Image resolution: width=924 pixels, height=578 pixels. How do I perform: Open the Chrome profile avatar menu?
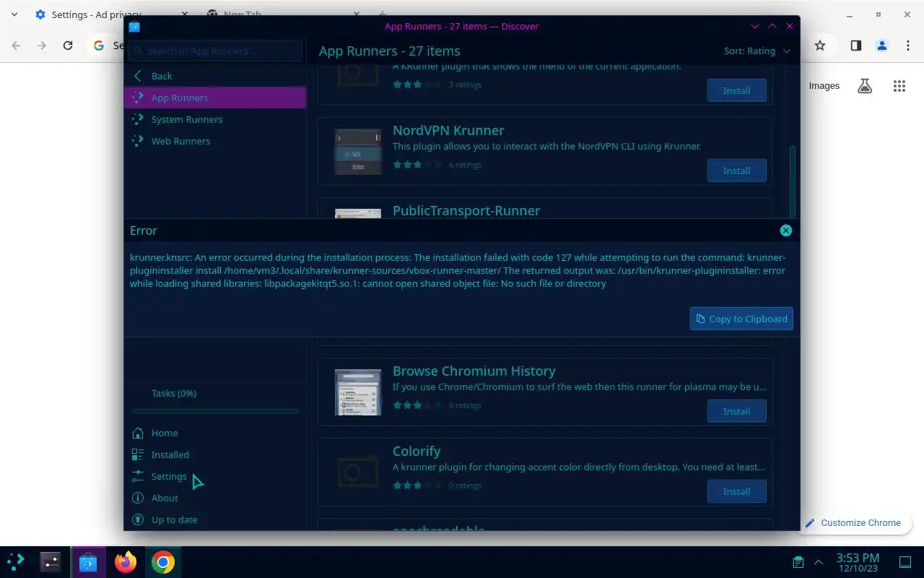pos(881,46)
